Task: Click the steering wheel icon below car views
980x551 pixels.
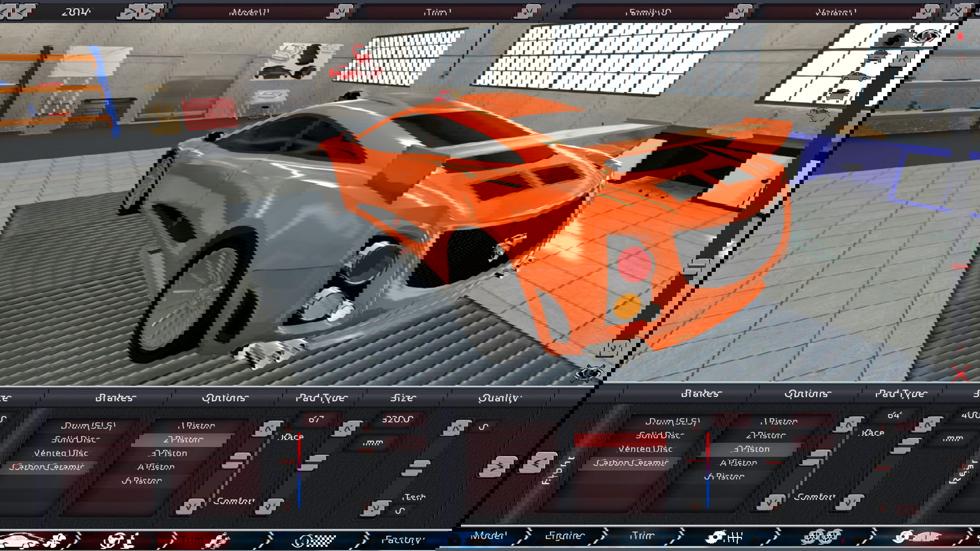Action: point(818,114)
